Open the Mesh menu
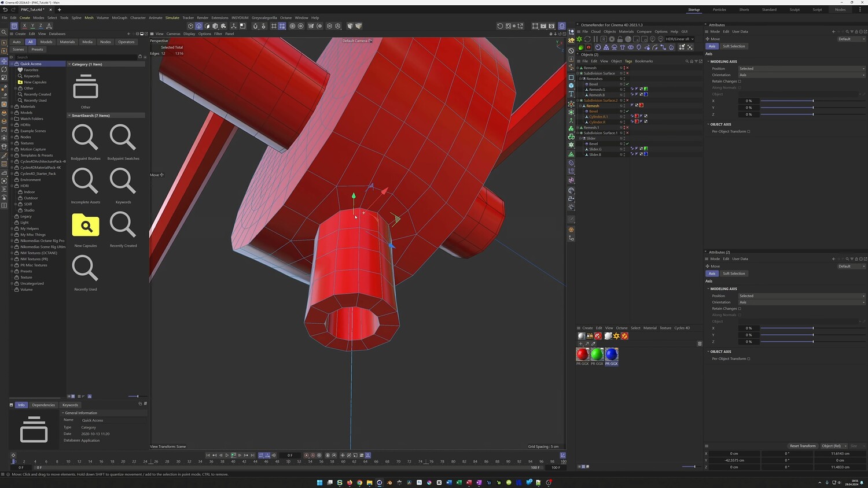This screenshot has width=868, height=488. pyautogui.click(x=89, y=18)
